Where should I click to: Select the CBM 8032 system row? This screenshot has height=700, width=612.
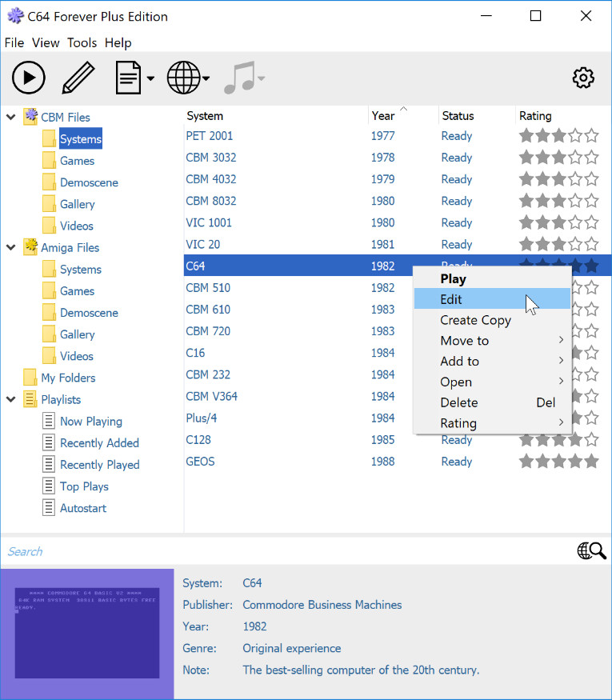[x=398, y=201]
